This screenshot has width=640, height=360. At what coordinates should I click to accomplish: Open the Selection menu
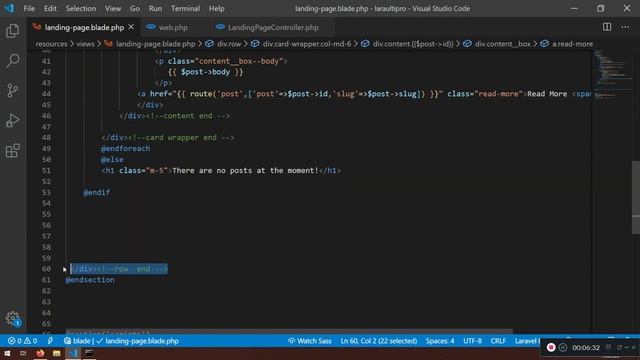tap(81, 8)
